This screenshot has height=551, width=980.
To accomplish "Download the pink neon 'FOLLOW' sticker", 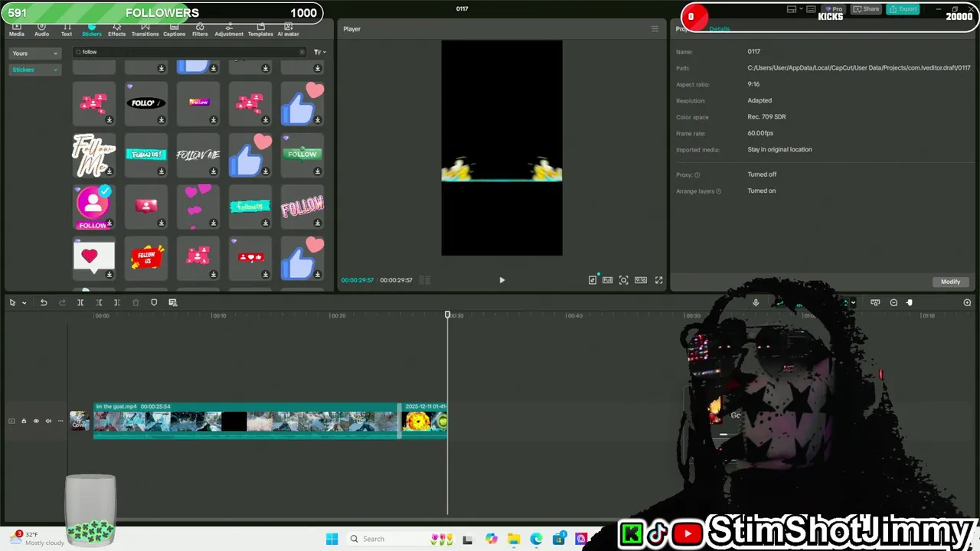I will click(318, 223).
